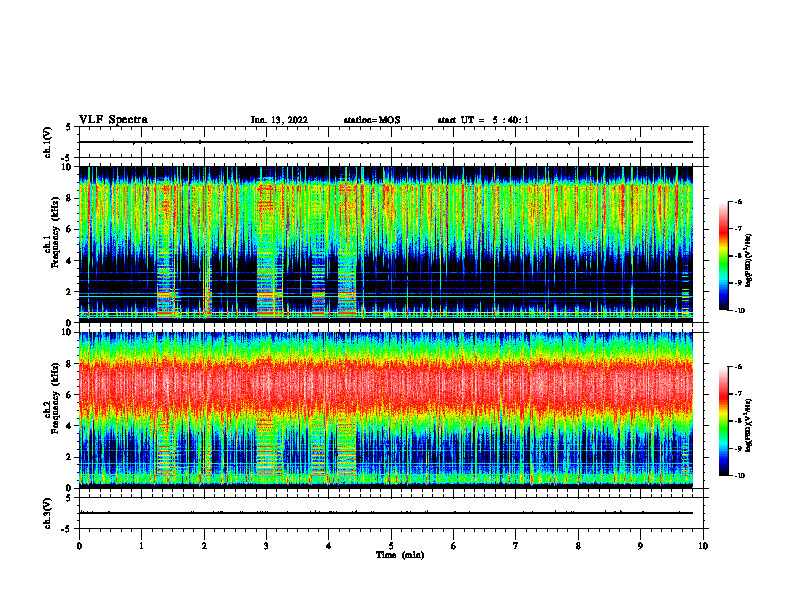Click the "-10" label on ch.2 colorbar
Image resolution: width=792 pixels, height=612 pixels.
(740, 475)
